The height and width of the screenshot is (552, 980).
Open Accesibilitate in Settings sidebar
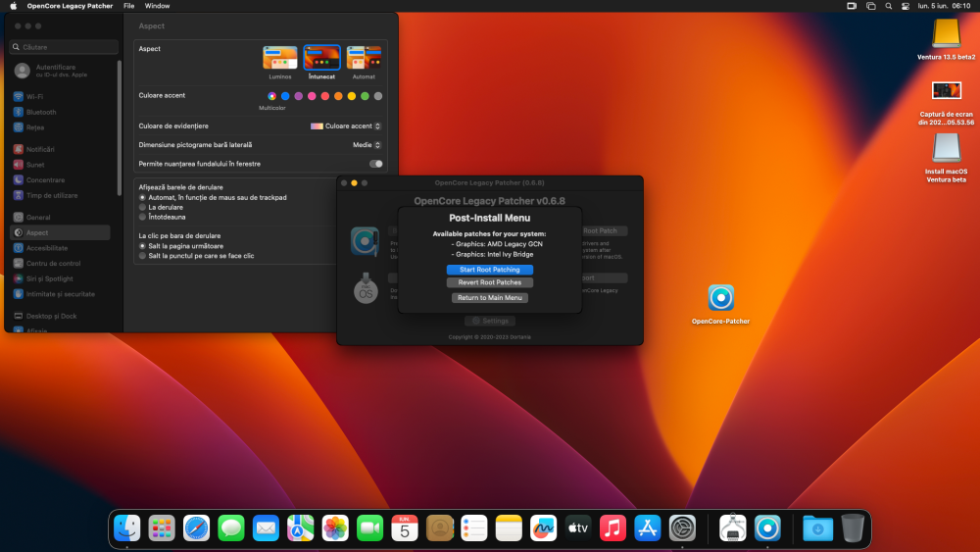tap(60, 248)
